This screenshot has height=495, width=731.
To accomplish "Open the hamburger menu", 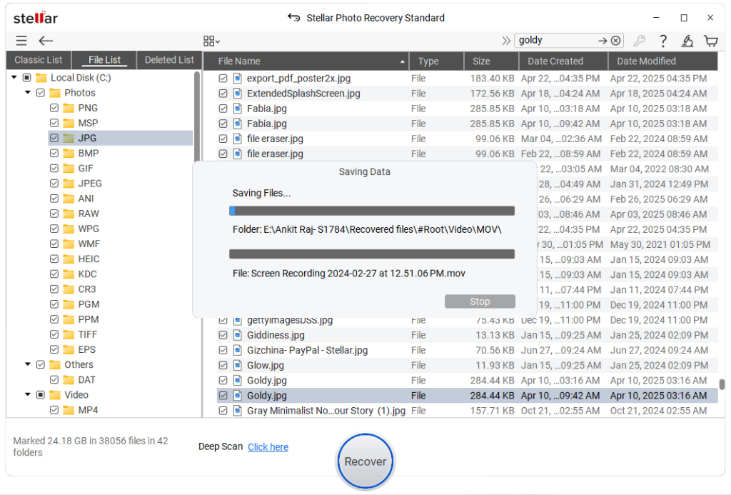I will [x=21, y=41].
